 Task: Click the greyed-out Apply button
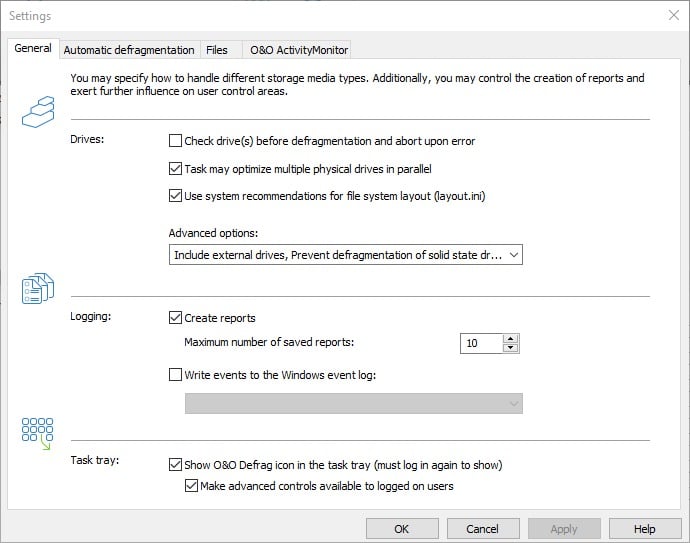[564, 529]
